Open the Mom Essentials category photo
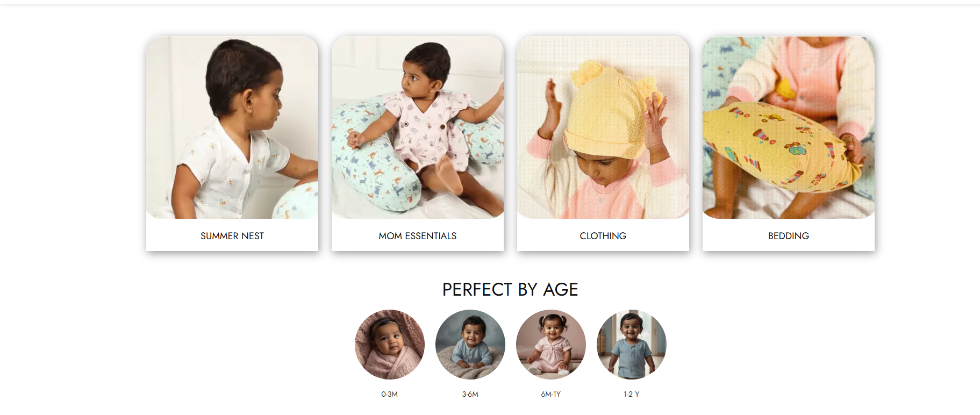This screenshot has width=980, height=415. point(418,127)
